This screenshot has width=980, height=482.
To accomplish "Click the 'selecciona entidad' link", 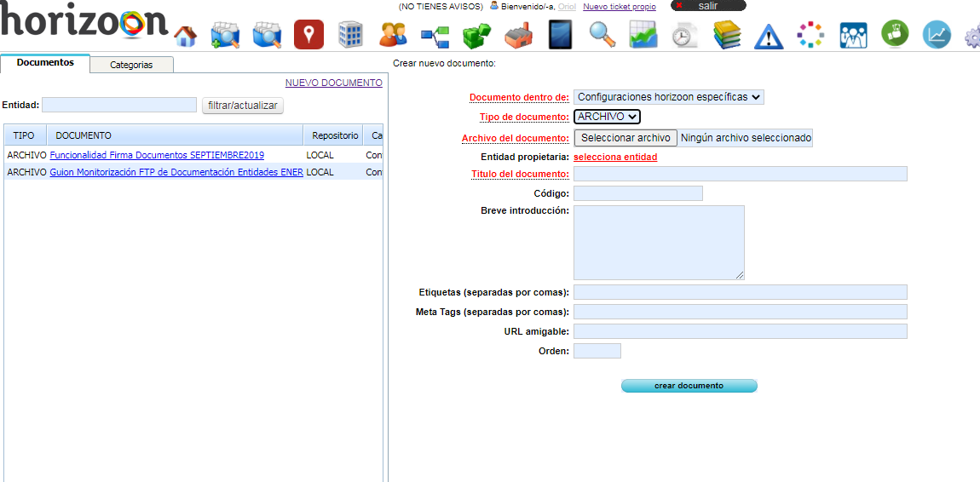I will coord(615,158).
